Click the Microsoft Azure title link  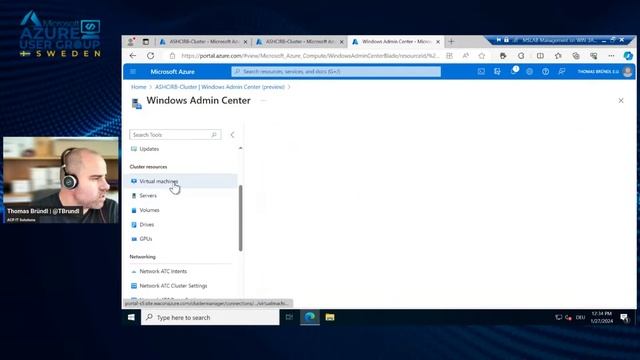pyautogui.click(x=172, y=71)
